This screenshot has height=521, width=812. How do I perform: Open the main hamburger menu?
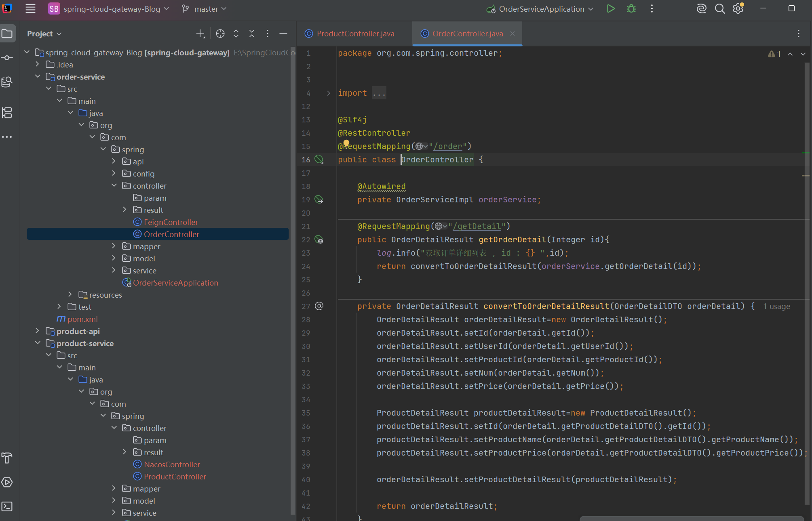coord(30,8)
